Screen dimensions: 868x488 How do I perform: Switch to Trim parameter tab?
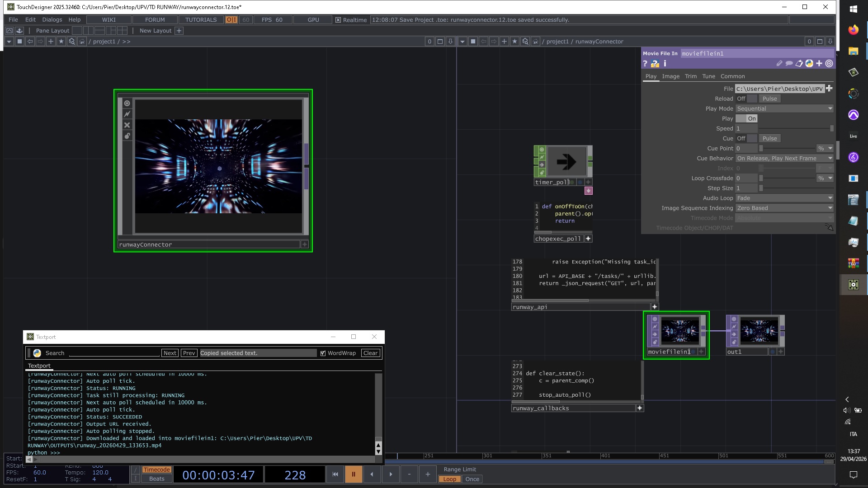[691, 76]
